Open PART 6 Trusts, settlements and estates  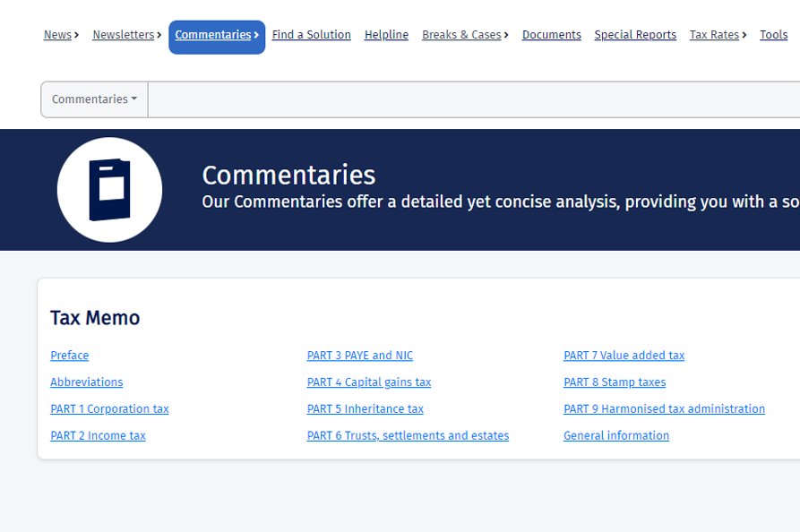tap(408, 436)
